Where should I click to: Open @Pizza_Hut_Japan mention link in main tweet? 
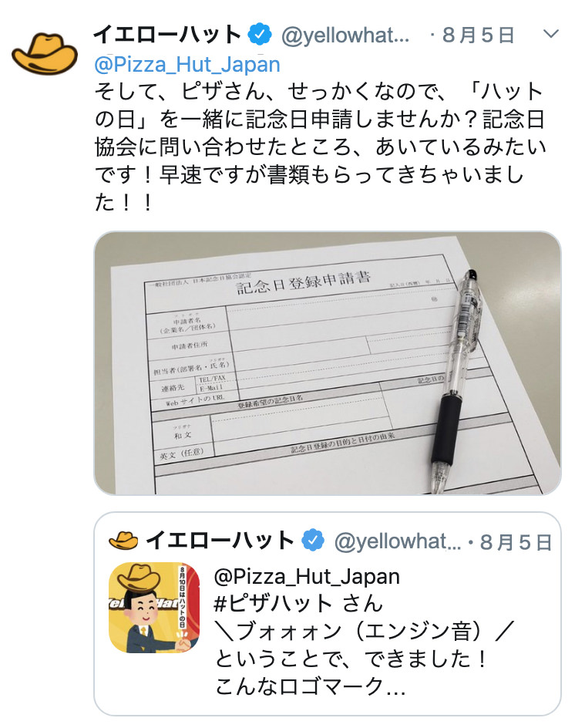tap(187, 64)
